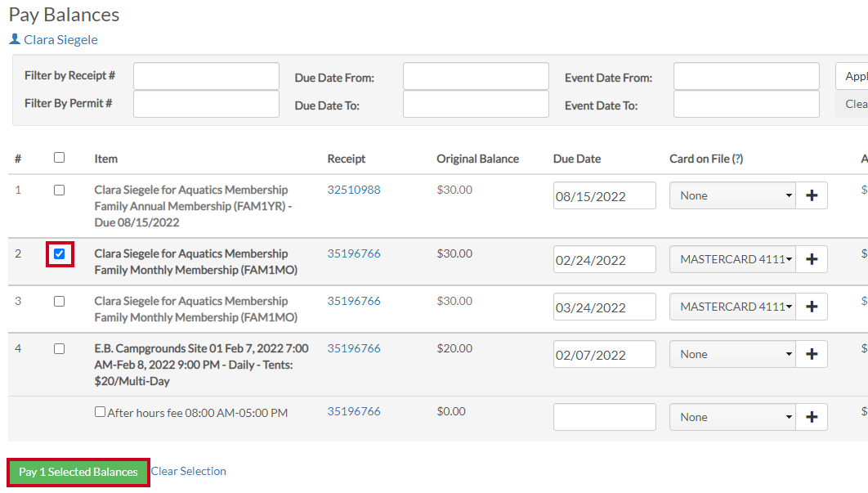The width and height of the screenshot is (868, 493).
Task: Open MASTERCARD 4111 dropdown for 03/24/2022 row
Action: [x=733, y=307]
